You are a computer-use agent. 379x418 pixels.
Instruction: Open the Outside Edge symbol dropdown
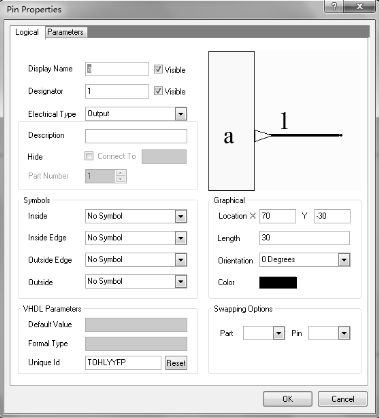(181, 260)
